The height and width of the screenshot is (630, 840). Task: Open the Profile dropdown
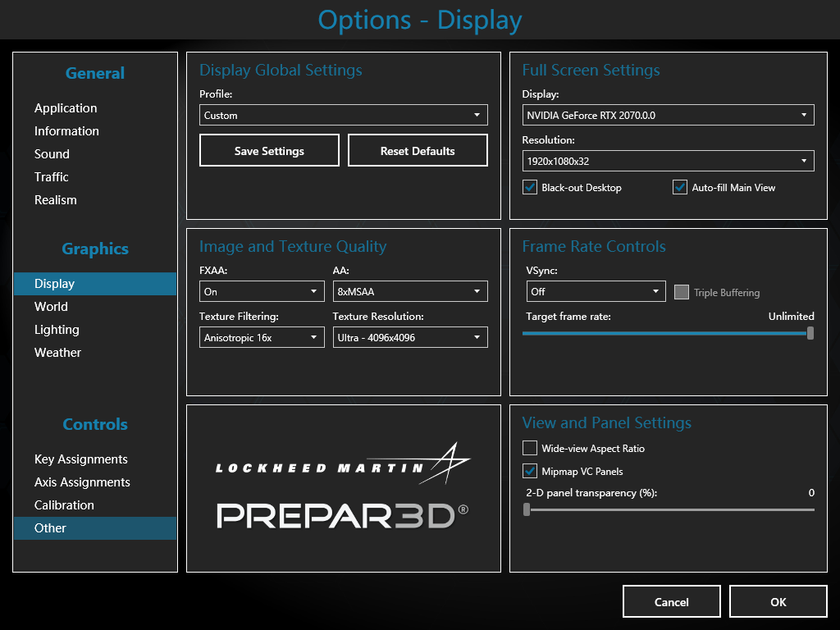click(343, 116)
